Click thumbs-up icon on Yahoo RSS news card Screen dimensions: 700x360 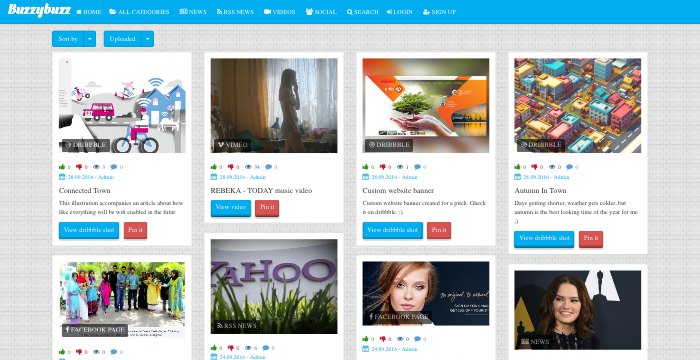(214, 348)
